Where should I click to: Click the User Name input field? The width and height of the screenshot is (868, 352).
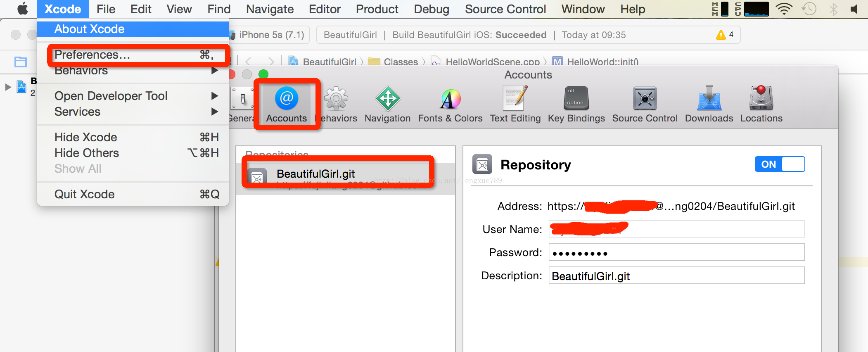676,229
